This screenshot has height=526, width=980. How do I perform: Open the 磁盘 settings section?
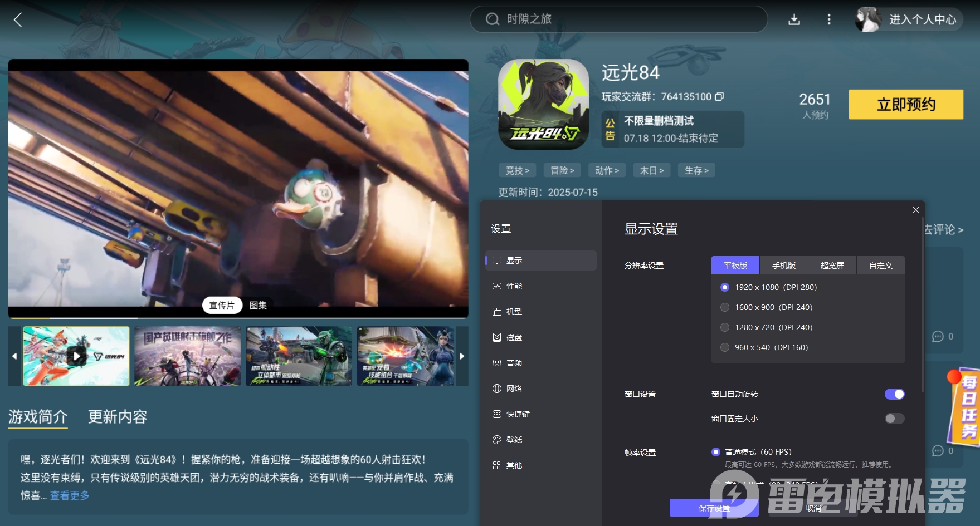(x=513, y=337)
